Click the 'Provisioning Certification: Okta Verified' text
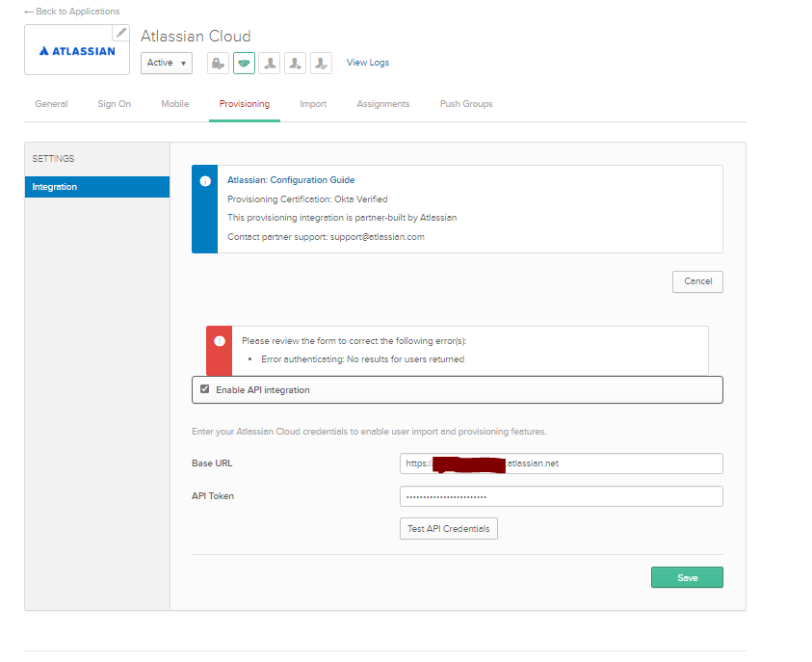The width and height of the screenshot is (812, 662). [x=307, y=199]
